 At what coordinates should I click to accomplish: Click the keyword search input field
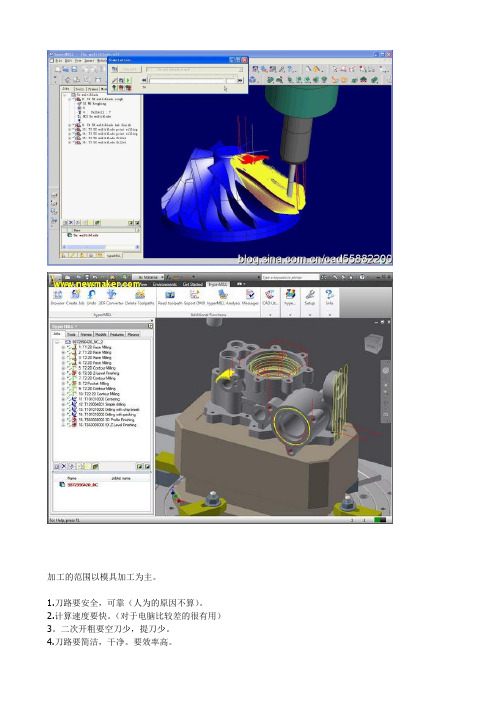290,278
